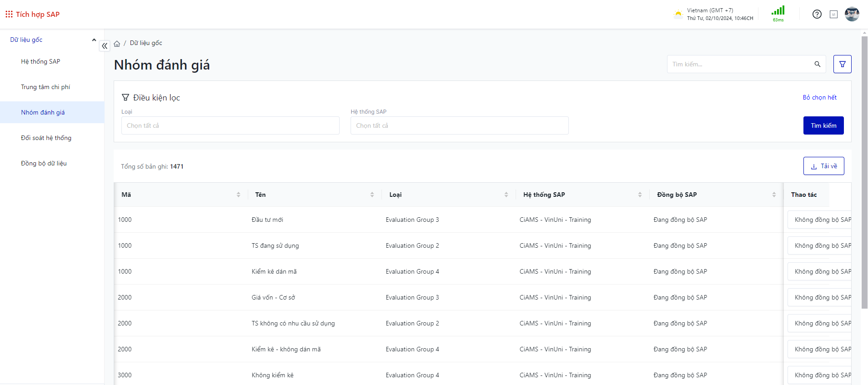Click the blue Tìm kiếm button
The width and height of the screenshot is (868, 385).
823,125
